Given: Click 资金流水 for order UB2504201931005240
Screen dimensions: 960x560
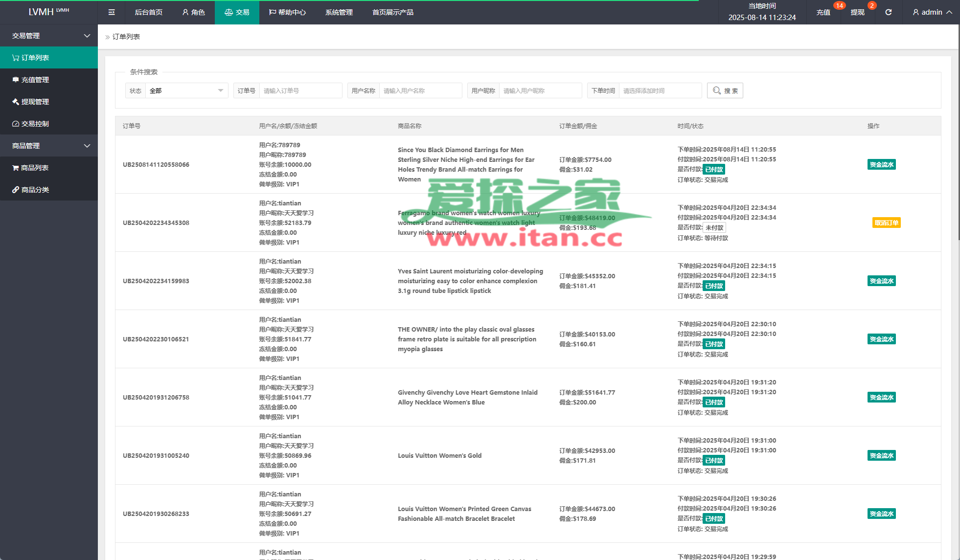Looking at the screenshot, I should 881,455.
